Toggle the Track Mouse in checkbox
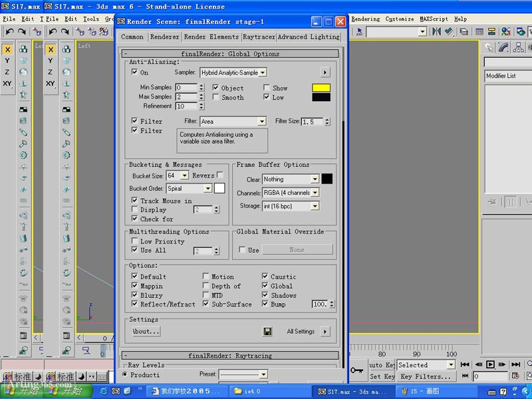This screenshot has height=399, width=532. pos(135,200)
